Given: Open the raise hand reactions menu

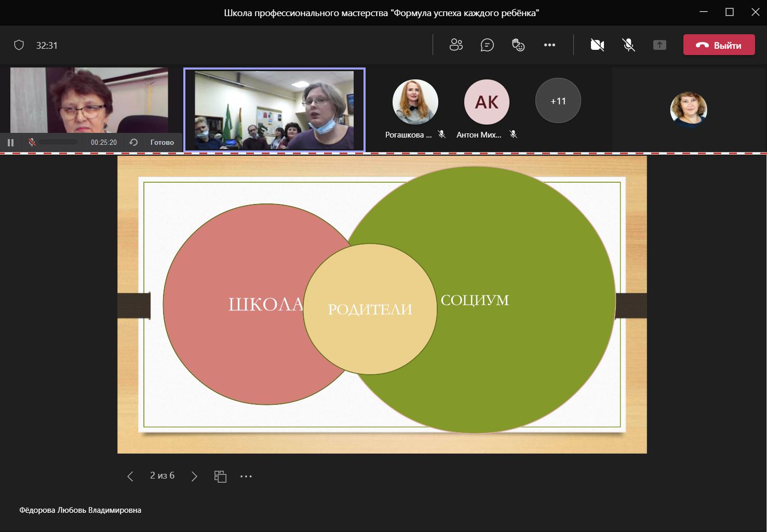Looking at the screenshot, I should [x=518, y=45].
